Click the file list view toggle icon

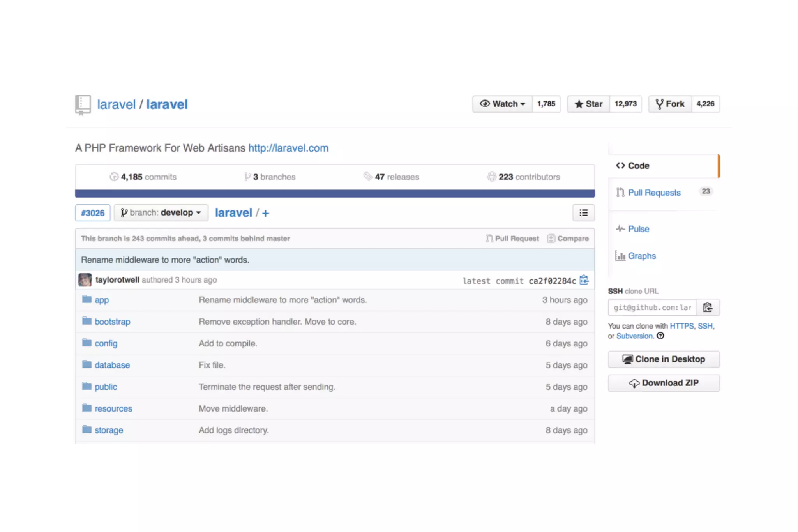pos(583,213)
